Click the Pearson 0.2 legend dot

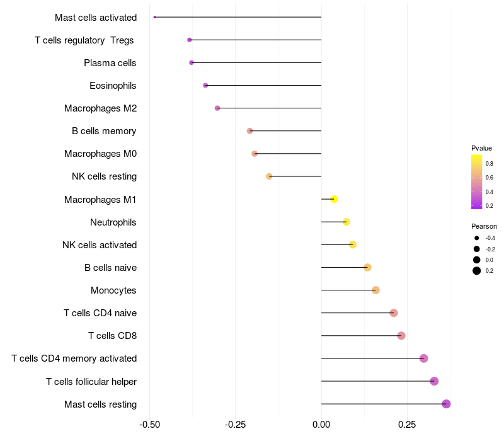(x=477, y=271)
